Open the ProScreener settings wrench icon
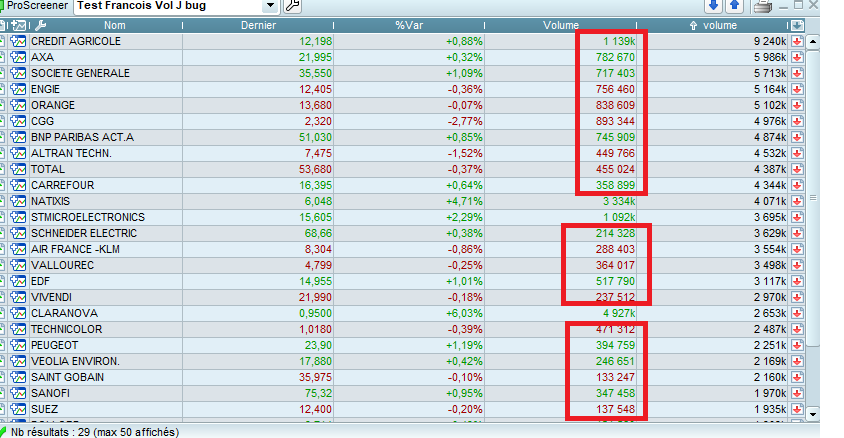844x438 pixels. (x=292, y=6)
